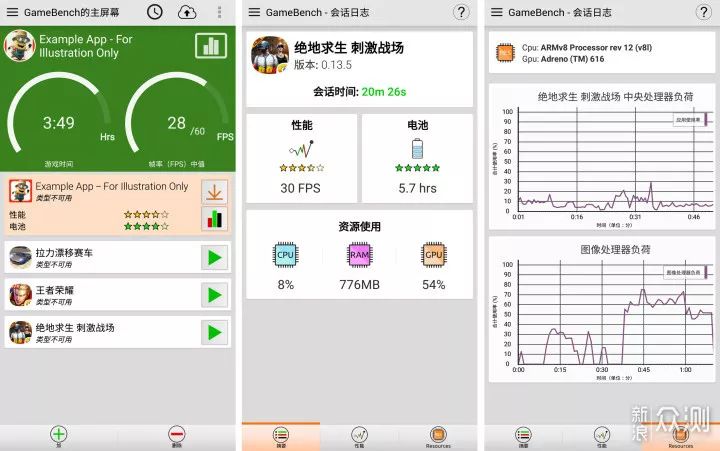The height and width of the screenshot is (451, 720).
Task: Open the 性能 performance graph icon
Action: click(x=302, y=149)
